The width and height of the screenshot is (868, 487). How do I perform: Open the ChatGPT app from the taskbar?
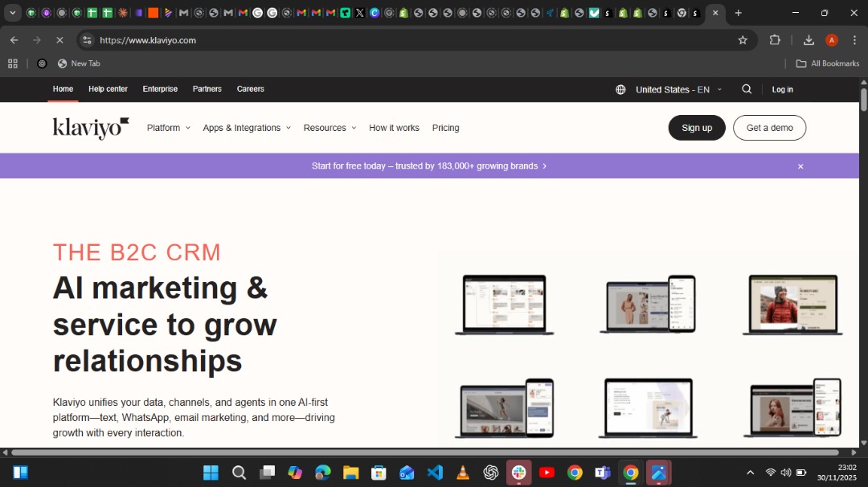pos(491,473)
